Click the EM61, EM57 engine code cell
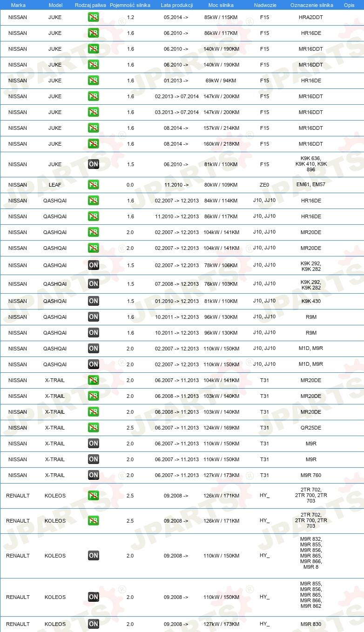Image resolution: width=364 pixels, height=632 pixels. [311, 185]
